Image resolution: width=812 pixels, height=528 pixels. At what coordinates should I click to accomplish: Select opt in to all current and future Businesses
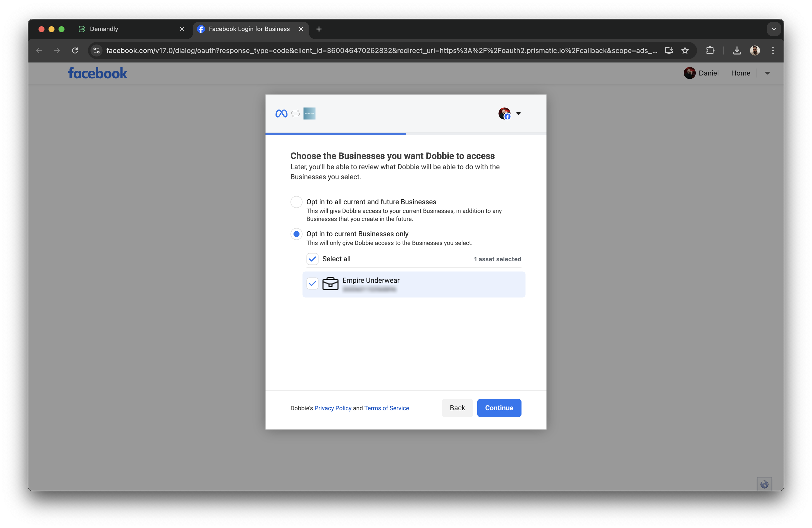[x=296, y=202]
